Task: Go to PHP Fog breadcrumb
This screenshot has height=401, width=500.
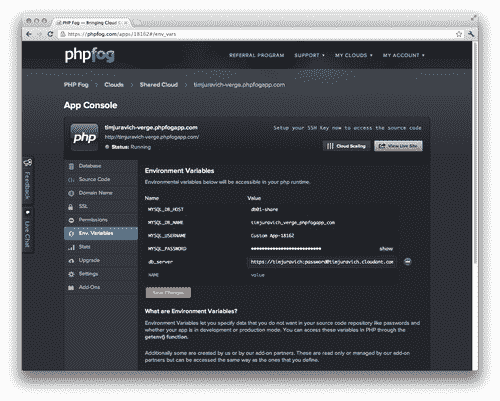Action: [x=76, y=85]
